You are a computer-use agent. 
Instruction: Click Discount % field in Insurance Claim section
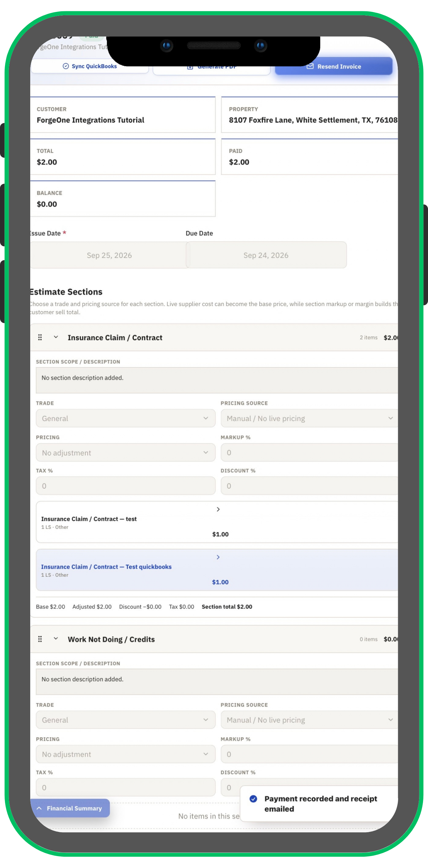(x=309, y=486)
